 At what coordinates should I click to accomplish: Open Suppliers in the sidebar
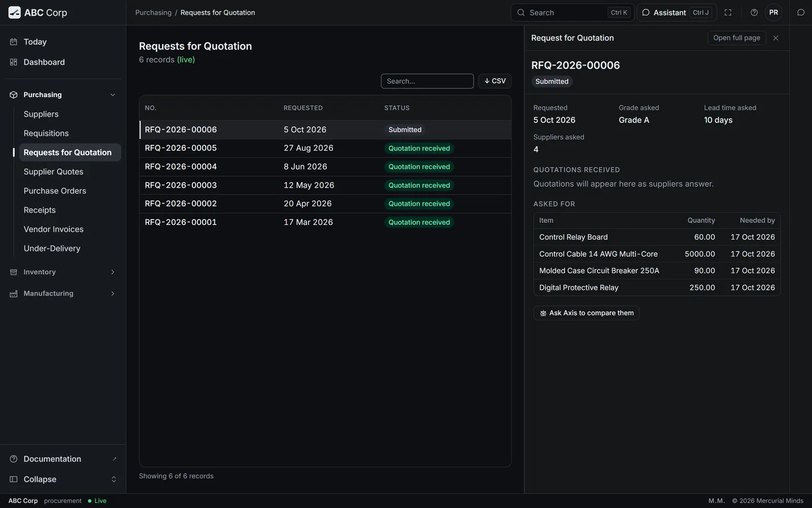(70, 114)
